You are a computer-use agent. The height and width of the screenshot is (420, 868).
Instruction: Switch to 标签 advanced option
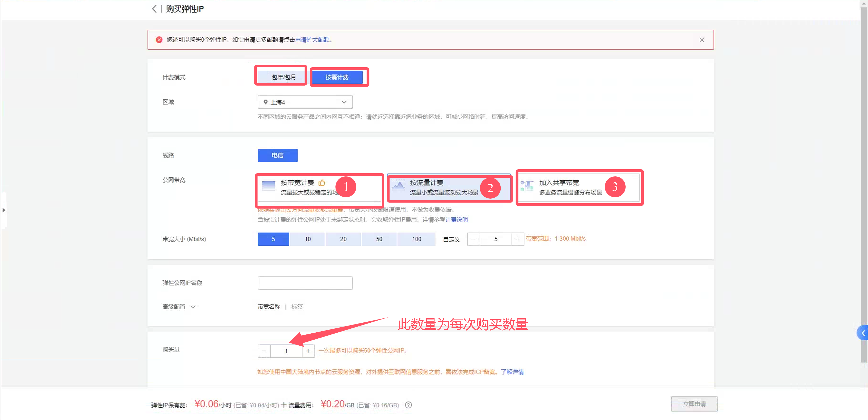(x=297, y=307)
